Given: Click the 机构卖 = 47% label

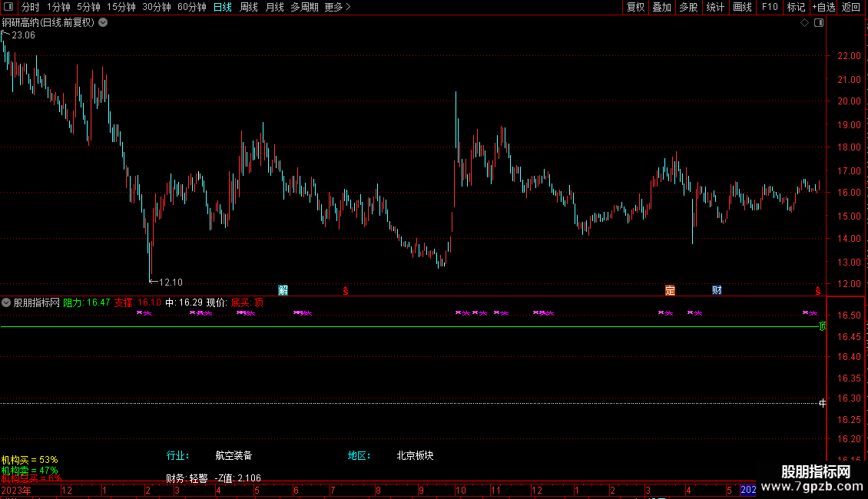Looking at the screenshot, I should click(29, 471).
